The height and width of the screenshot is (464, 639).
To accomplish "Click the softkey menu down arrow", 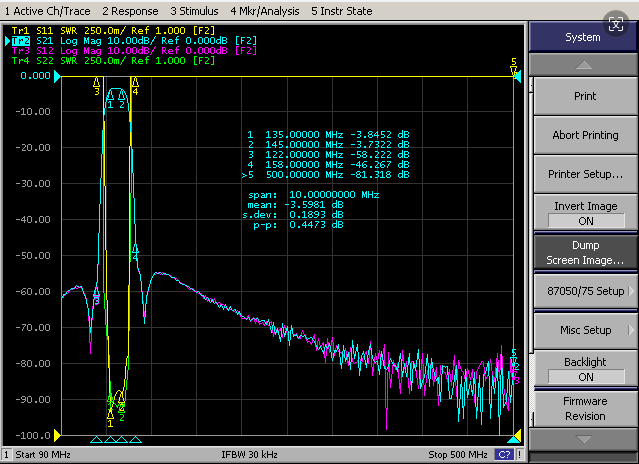I will click(x=584, y=440).
